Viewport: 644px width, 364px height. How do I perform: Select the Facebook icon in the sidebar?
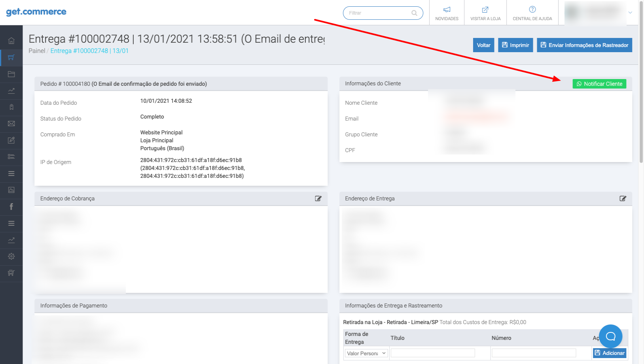tap(11, 207)
